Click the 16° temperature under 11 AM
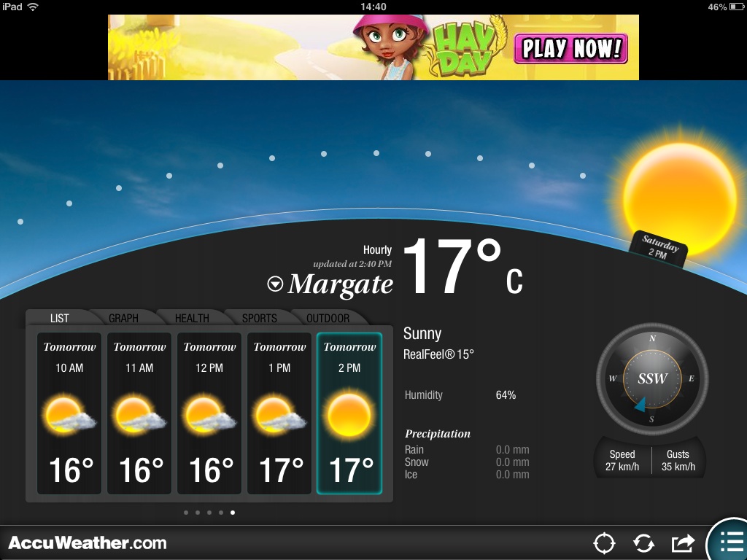The height and width of the screenshot is (560, 747). (x=141, y=470)
